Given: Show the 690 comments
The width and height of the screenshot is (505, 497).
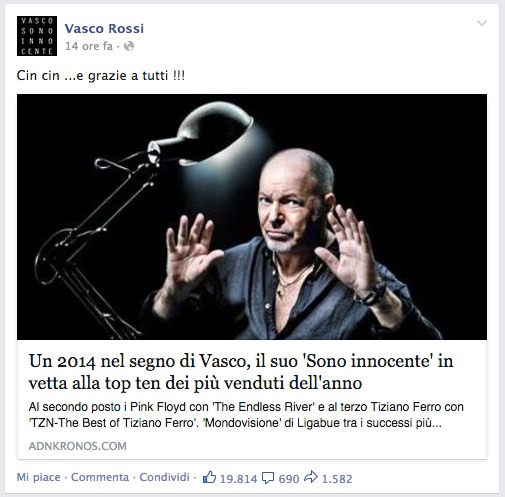Looking at the screenshot, I should click(289, 479).
